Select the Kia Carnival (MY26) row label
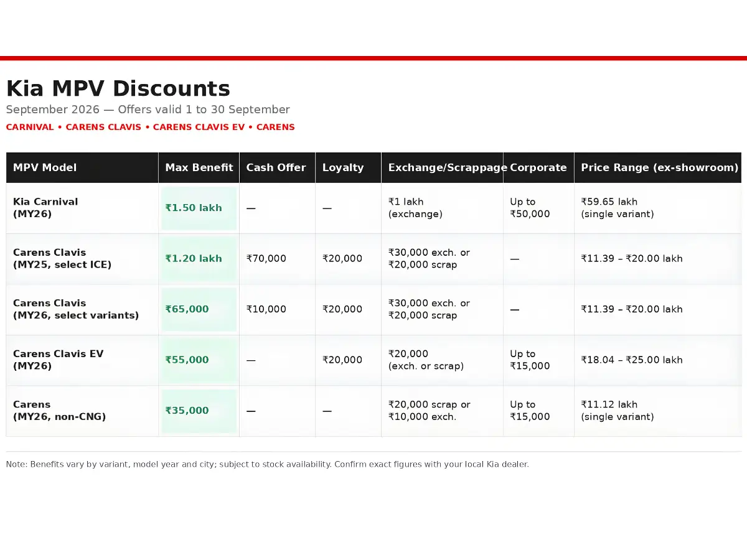Viewport: 747px width, 560px height. pos(45,208)
